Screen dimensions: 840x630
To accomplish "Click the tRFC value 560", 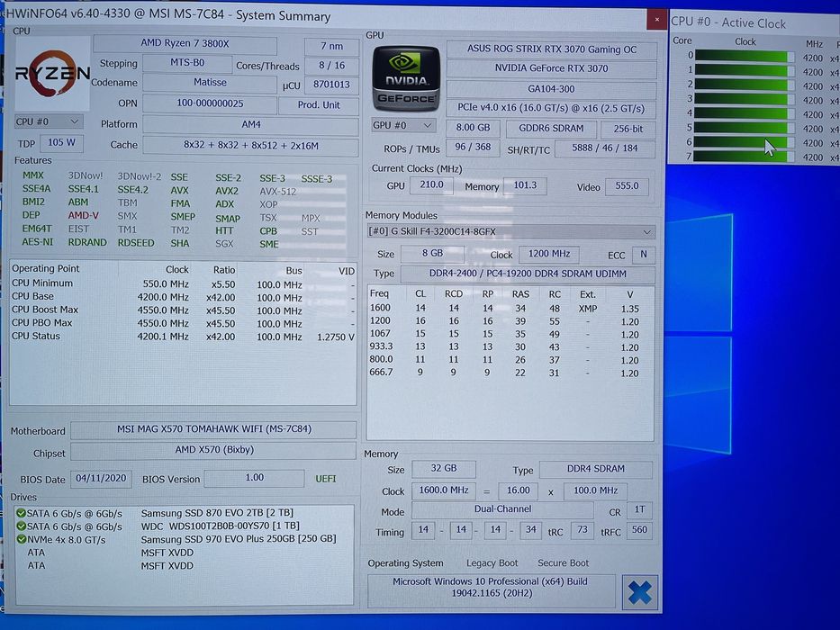I will [639, 530].
